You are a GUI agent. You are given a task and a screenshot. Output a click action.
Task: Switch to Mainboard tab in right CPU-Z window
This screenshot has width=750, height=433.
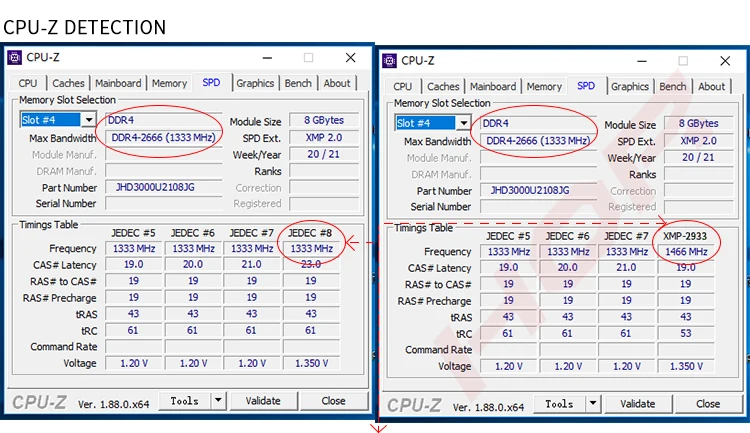pyautogui.click(x=493, y=87)
